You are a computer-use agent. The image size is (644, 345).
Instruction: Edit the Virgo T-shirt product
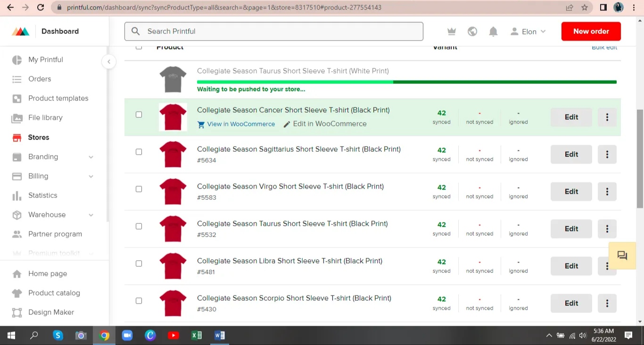tap(571, 192)
